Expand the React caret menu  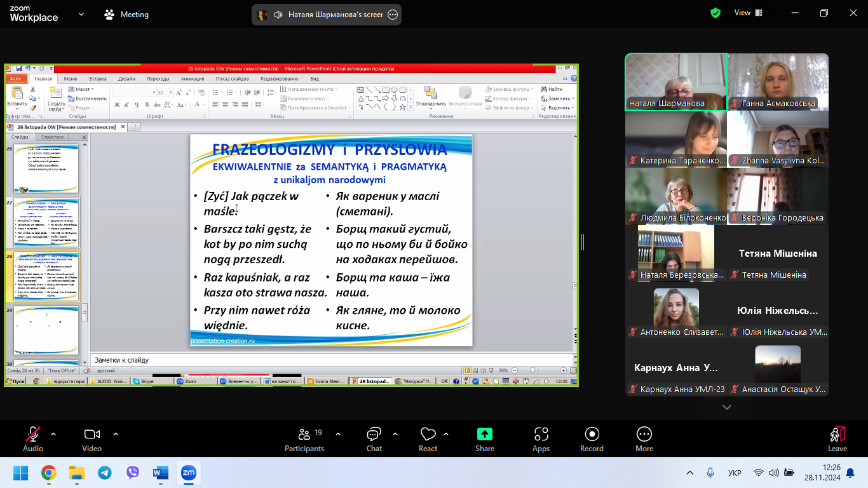[x=446, y=434]
